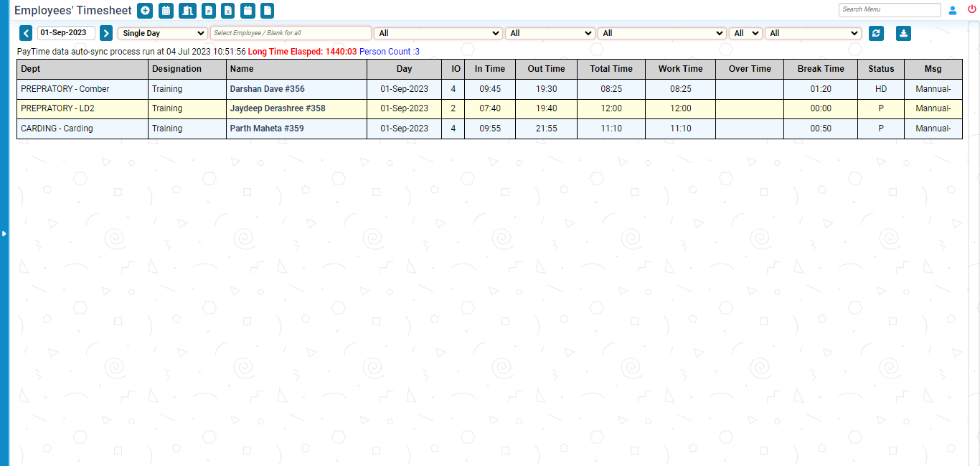Image resolution: width=980 pixels, height=466 pixels.
Task: Click the plus (add) icon beside the title
Action: pyautogui.click(x=145, y=11)
